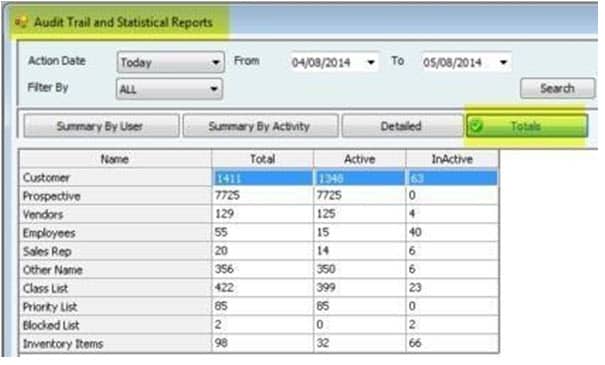Click the Audit Trail window title icon
Screen dimensions: 605x365
pyautogui.click(x=21, y=22)
